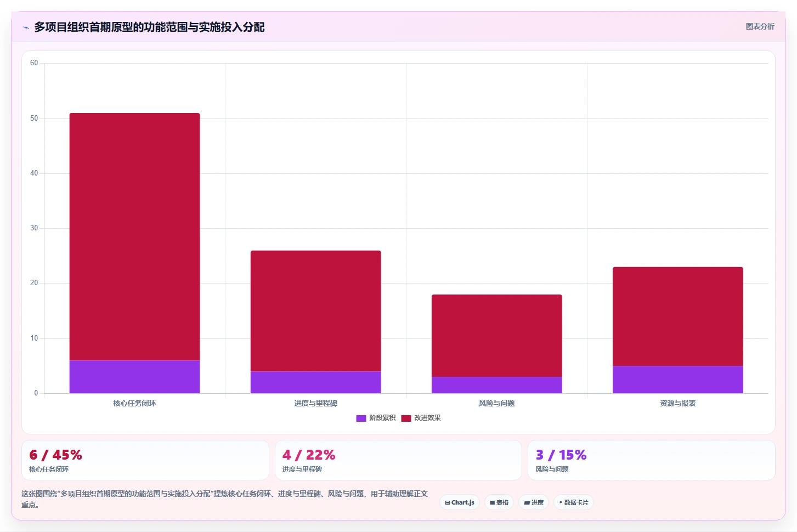Screen dimensions: 797x532
Task: Click the Chart.js tag chip
Action: point(460,502)
